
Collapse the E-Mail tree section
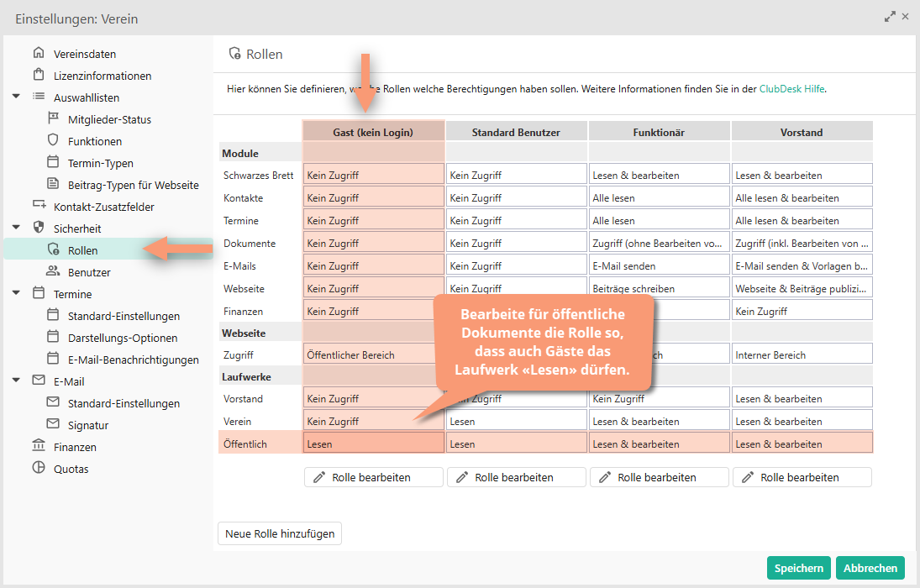click(16, 380)
